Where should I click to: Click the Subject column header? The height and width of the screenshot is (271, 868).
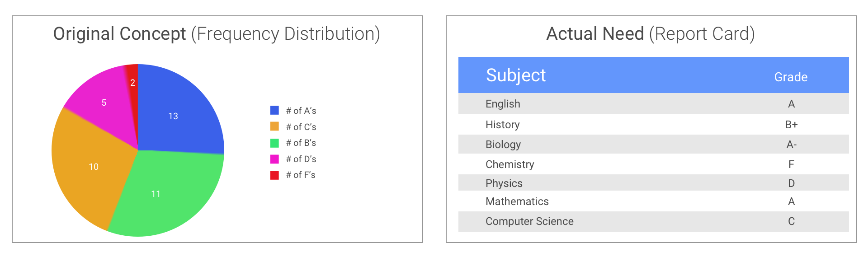tap(516, 75)
